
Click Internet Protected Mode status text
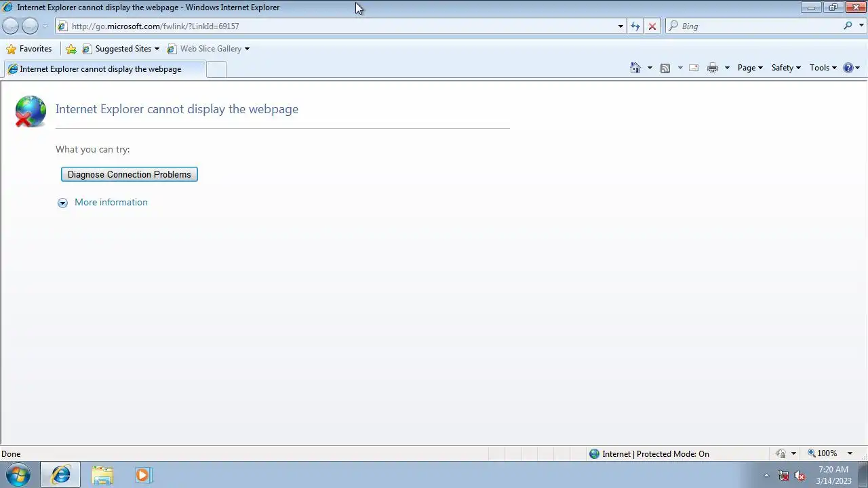[655, 454]
